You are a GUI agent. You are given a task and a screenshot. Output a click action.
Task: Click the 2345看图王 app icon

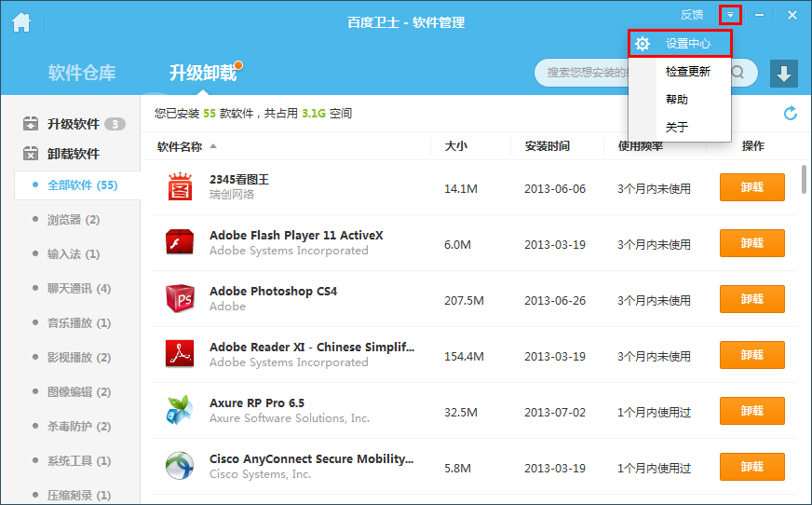pos(180,186)
